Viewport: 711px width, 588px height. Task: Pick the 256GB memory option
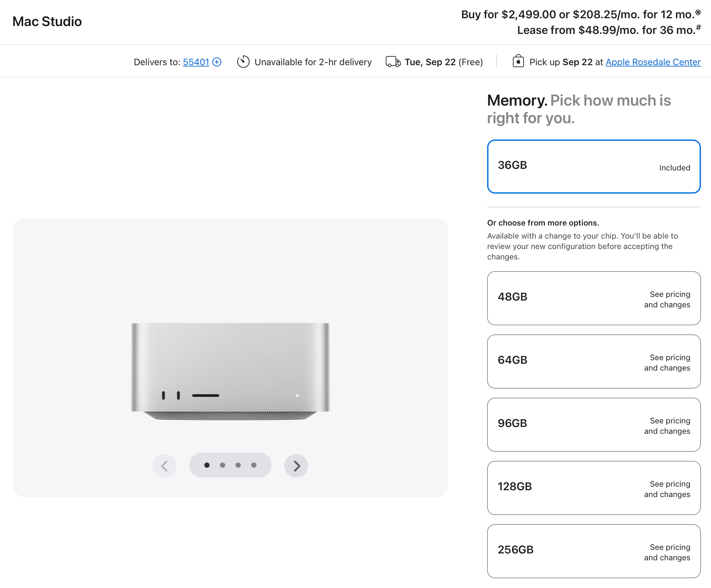pyautogui.click(x=593, y=551)
